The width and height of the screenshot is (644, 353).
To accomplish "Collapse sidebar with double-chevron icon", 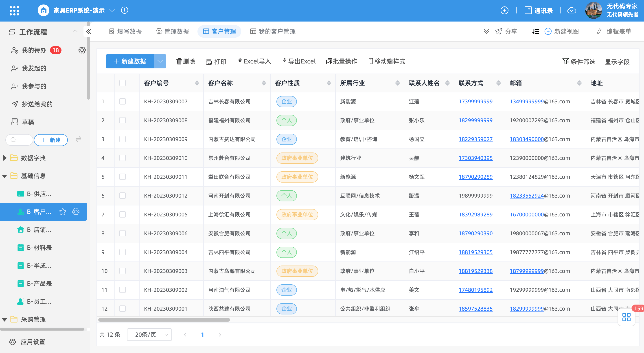I will pos(89,31).
